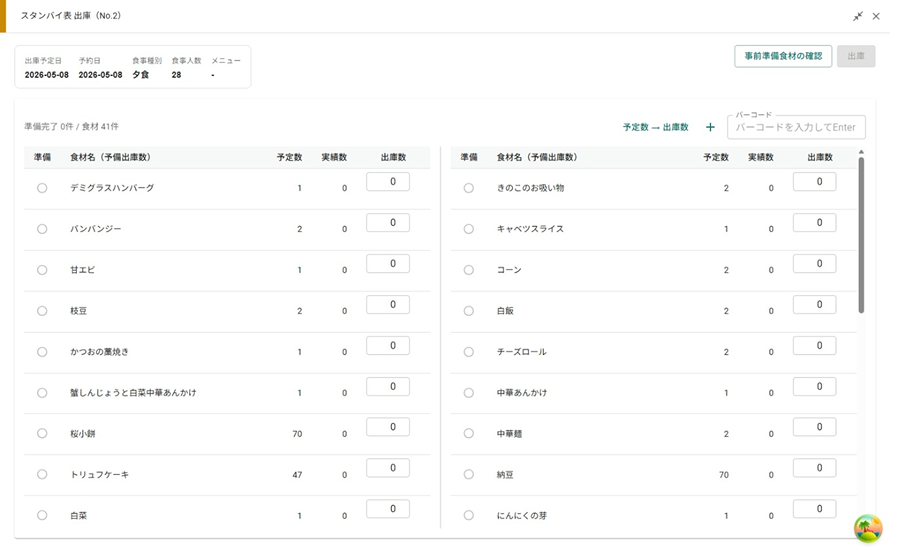The width and height of the screenshot is (900, 550).
Task: Click planned quantity 70 for 桜小餅
Action: coord(297,434)
